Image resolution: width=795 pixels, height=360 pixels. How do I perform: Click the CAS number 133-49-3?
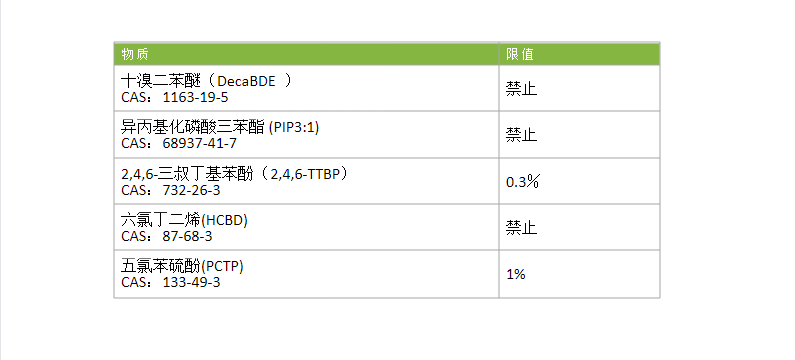pyautogui.click(x=191, y=282)
